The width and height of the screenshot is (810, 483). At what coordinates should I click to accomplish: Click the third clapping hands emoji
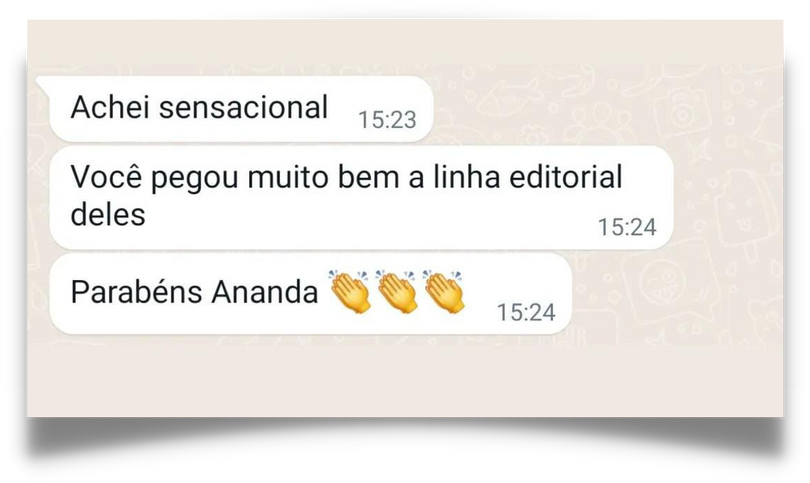[444, 291]
